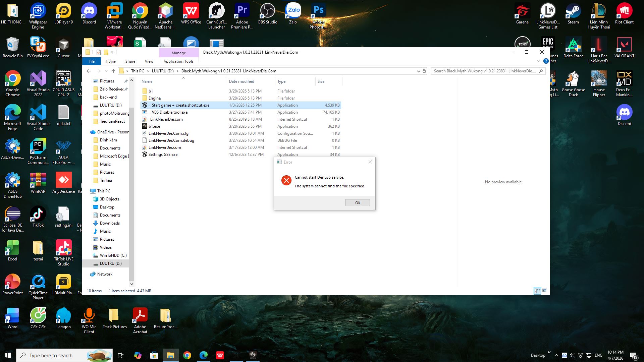Click the search box for this folder
This screenshot has width=644, height=362.
tap(485, 71)
